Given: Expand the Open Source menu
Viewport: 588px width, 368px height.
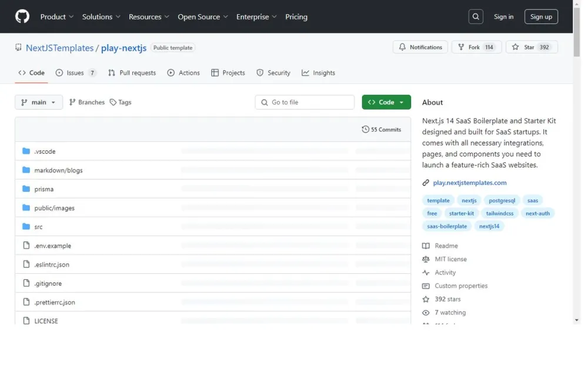Looking at the screenshot, I should (203, 16).
